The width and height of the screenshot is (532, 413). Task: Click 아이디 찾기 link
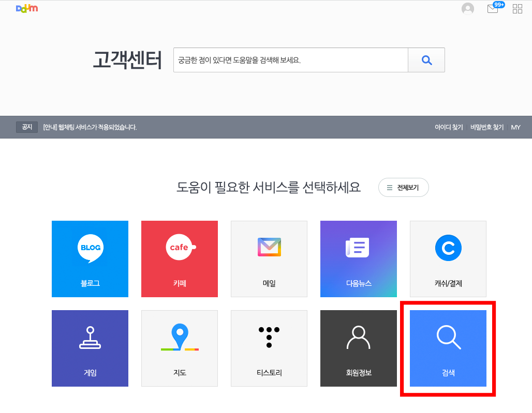[x=449, y=127]
